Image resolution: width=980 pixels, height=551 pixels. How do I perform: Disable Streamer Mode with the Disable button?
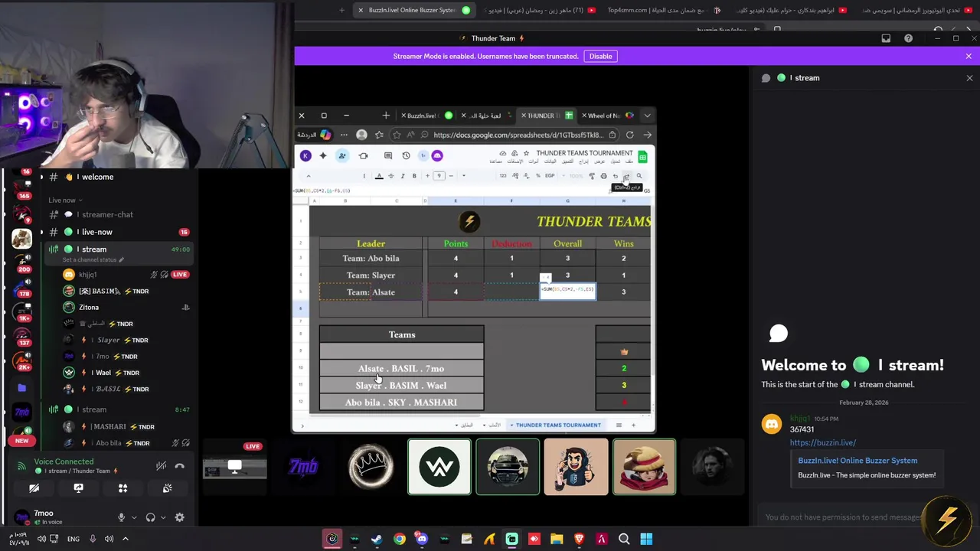[600, 56]
